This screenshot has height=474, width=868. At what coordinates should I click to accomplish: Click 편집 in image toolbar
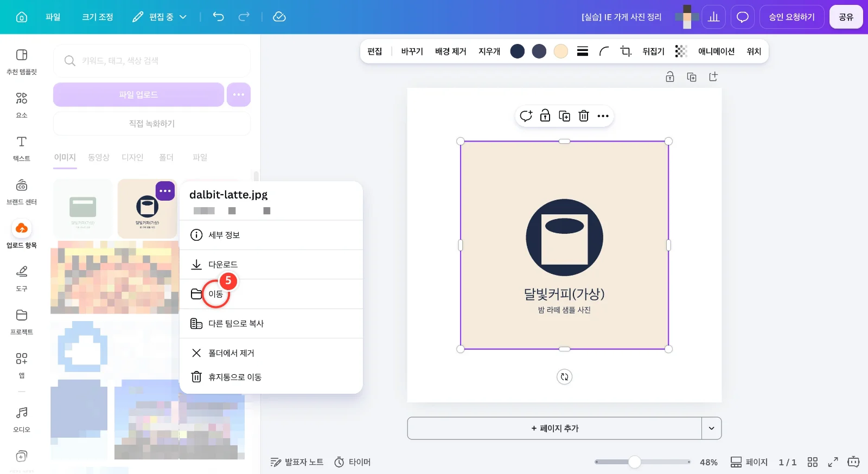[374, 51]
